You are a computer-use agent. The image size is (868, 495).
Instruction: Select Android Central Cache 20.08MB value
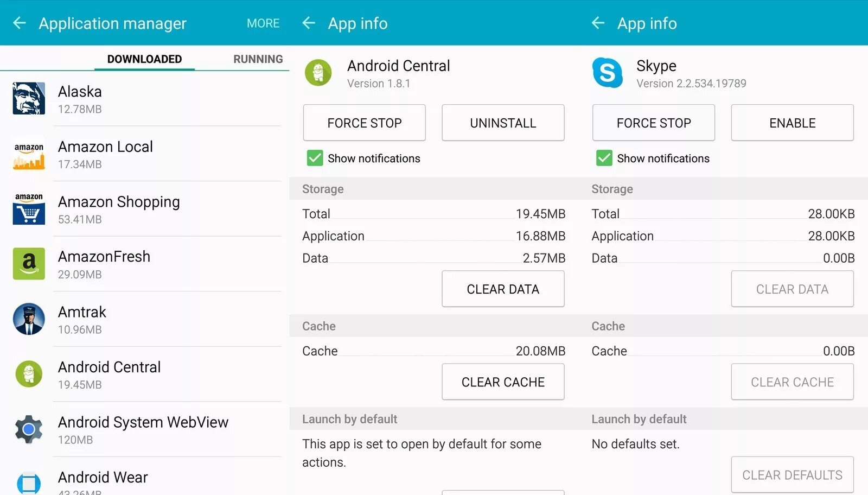(x=540, y=351)
